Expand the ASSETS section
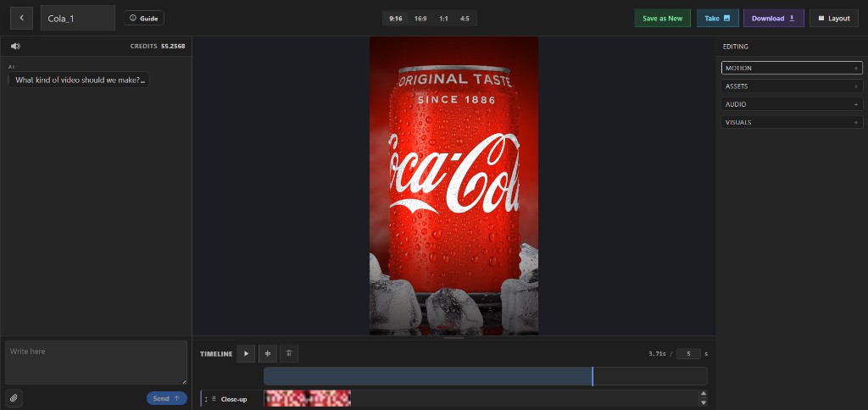868x410 pixels. 792,86
